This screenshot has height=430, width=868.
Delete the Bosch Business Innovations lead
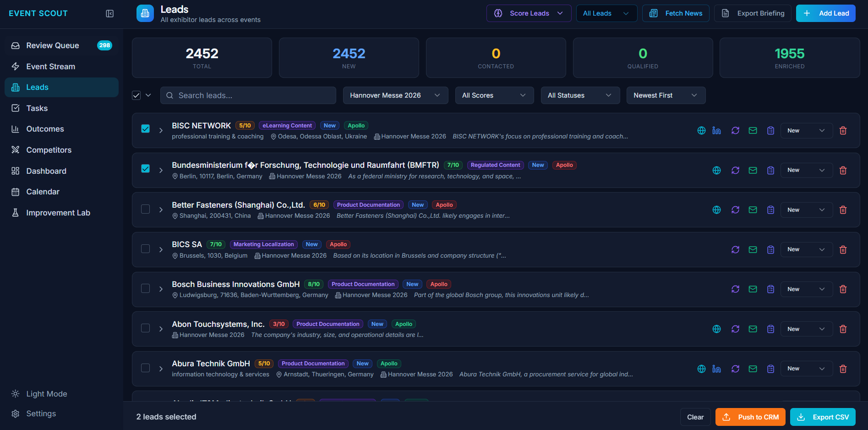pyautogui.click(x=843, y=289)
